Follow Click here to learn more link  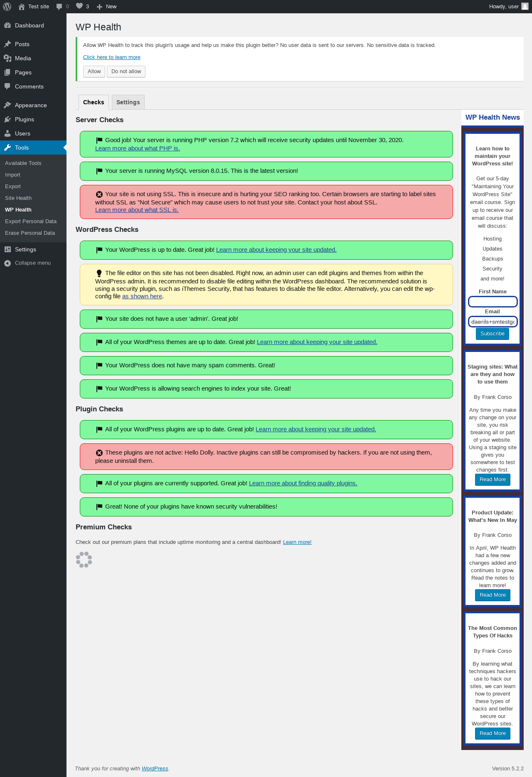click(x=112, y=57)
